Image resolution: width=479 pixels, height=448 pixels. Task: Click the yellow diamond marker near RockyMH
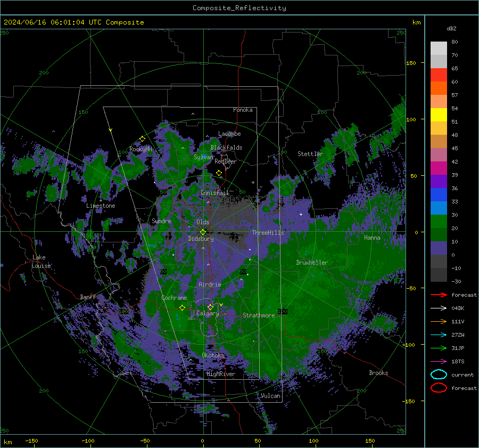pos(142,139)
